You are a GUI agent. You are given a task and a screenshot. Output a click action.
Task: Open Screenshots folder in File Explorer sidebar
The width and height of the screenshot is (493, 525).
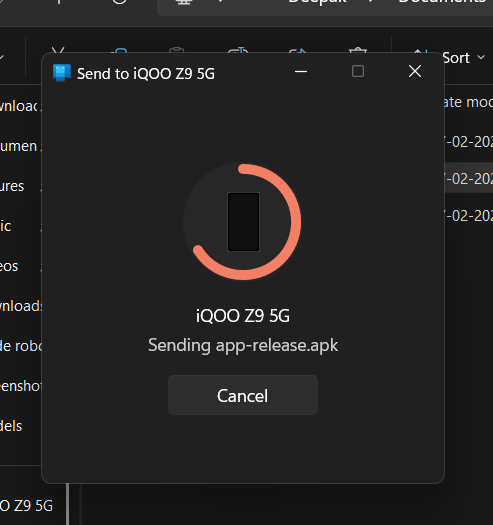(20, 386)
